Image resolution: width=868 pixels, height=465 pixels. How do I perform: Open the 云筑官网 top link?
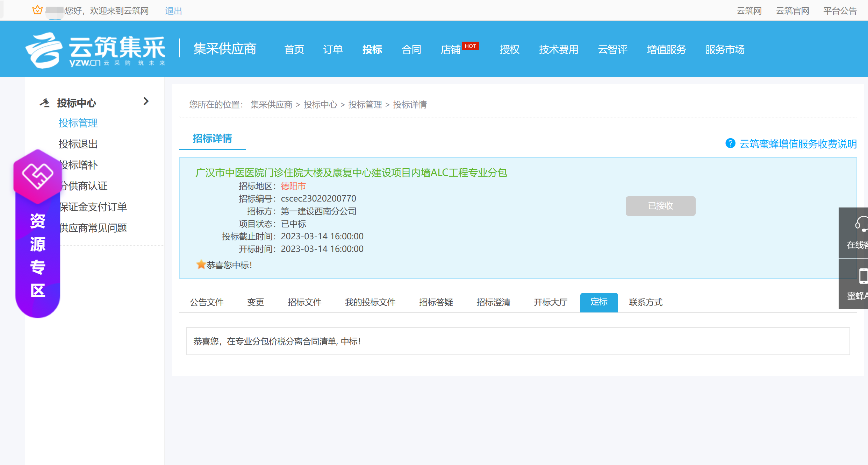pos(792,11)
